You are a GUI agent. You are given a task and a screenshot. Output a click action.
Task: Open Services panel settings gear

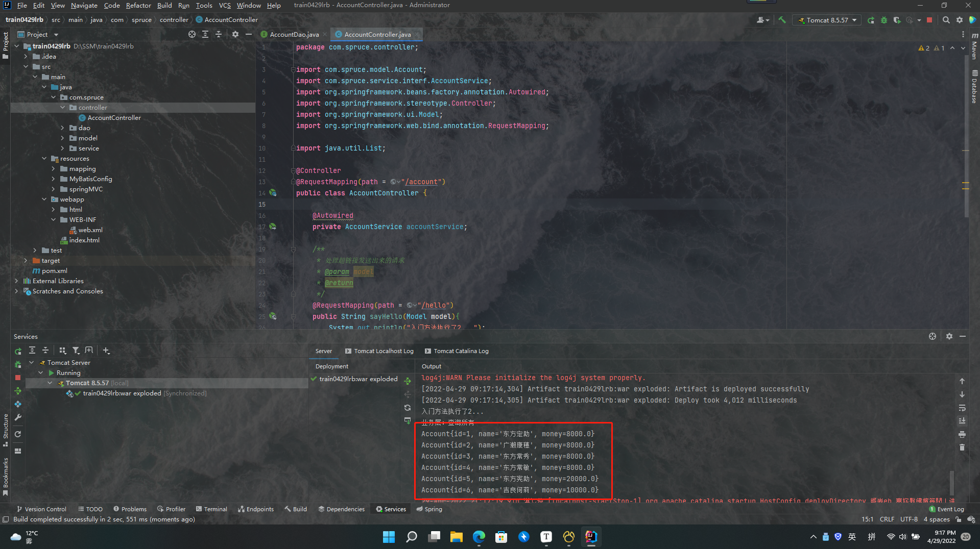pos(949,336)
